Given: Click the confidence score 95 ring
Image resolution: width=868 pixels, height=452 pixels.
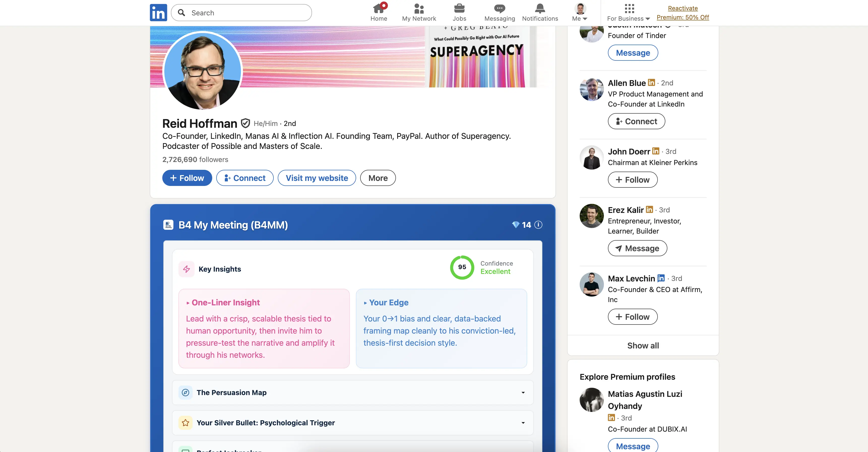Looking at the screenshot, I should (462, 267).
